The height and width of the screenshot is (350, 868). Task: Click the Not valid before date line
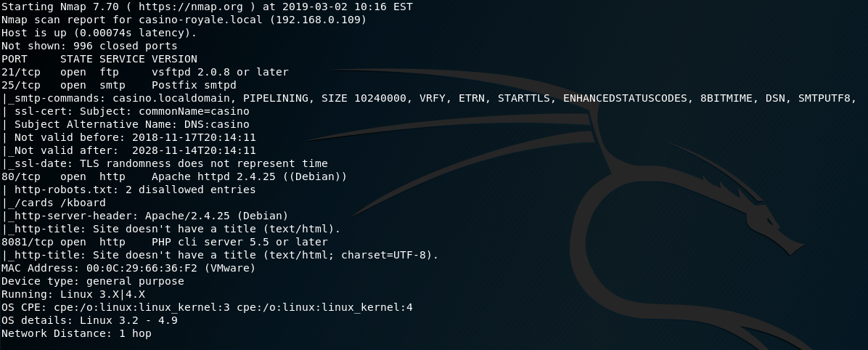[128, 137]
